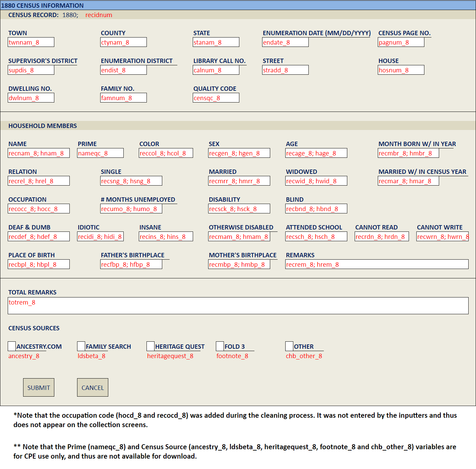The height and width of the screenshot is (469, 476).
Task: Focus the COUNTY text box
Action: pos(123,42)
